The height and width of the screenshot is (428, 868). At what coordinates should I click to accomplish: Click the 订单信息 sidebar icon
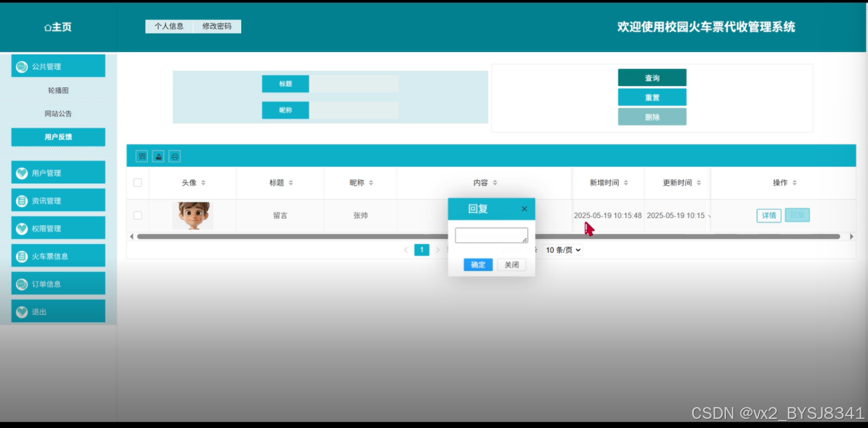(x=22, y=284)
